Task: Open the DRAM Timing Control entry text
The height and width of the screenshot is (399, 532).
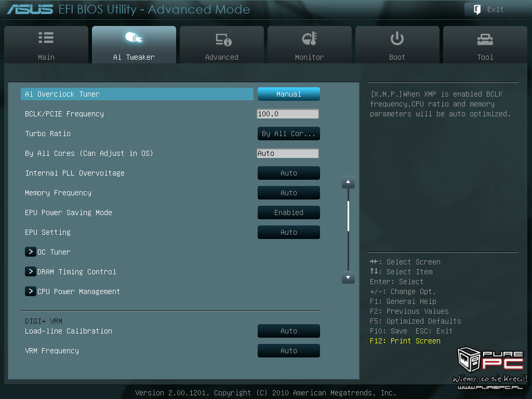Action: (77, 272)
